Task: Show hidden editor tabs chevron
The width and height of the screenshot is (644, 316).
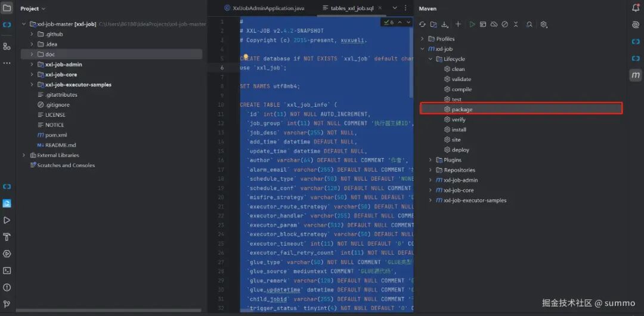Action: click(395, 8)
